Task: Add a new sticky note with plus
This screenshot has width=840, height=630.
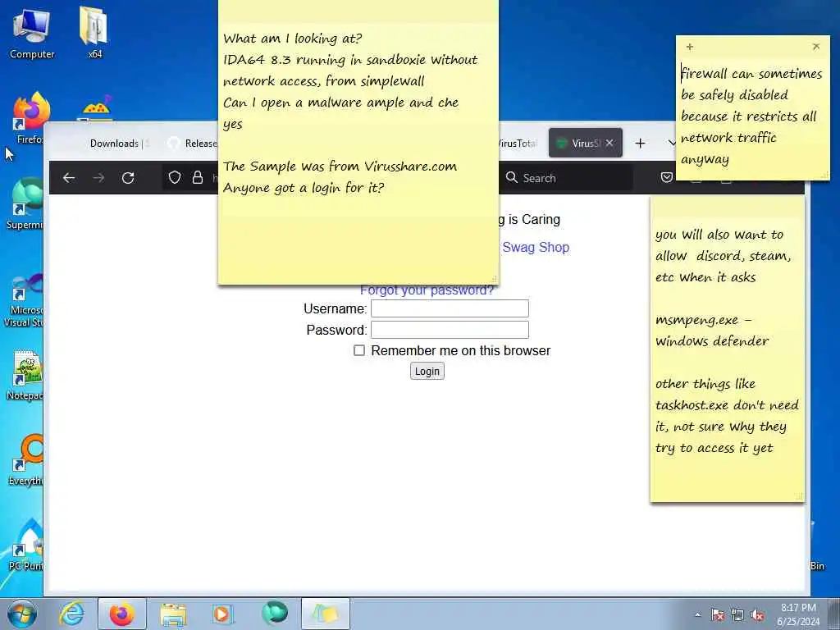Action: point(690,47)
